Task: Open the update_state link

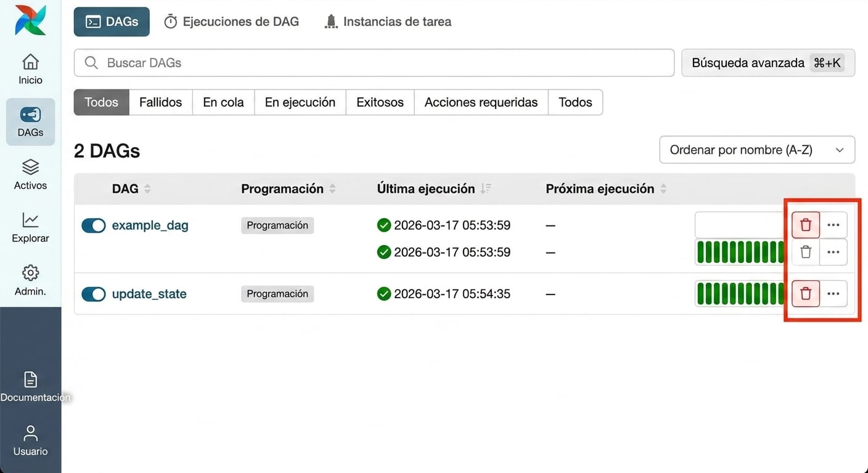Action: [x=149, y=294]
